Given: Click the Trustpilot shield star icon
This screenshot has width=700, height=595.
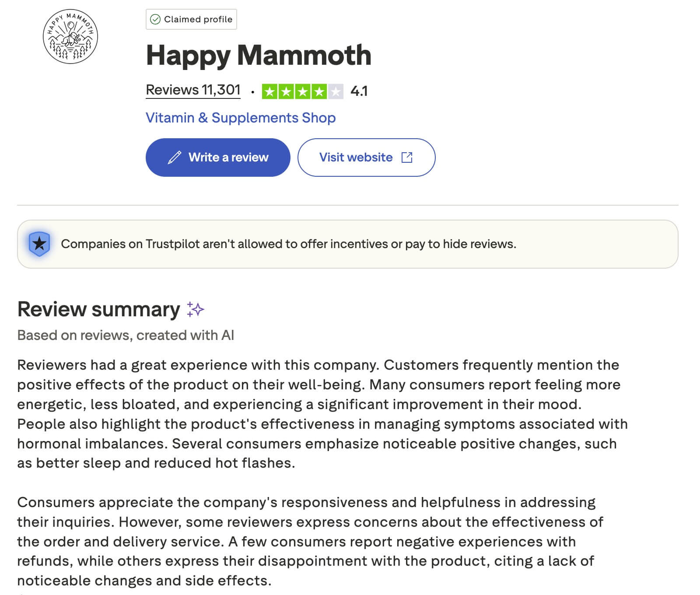Looking at the screenshot, I should pyautogui.click(x=39, y=244).
